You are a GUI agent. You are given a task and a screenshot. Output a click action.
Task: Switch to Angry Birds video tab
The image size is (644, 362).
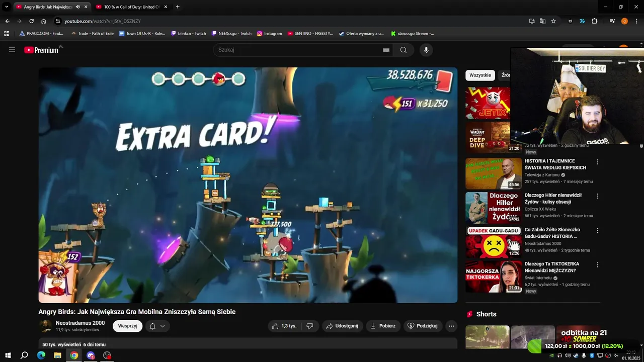[x=47, y=7]
